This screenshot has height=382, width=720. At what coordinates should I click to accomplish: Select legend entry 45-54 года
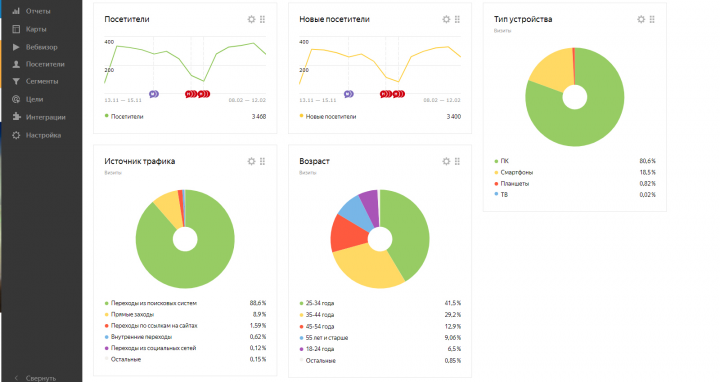tap(320, 326)
